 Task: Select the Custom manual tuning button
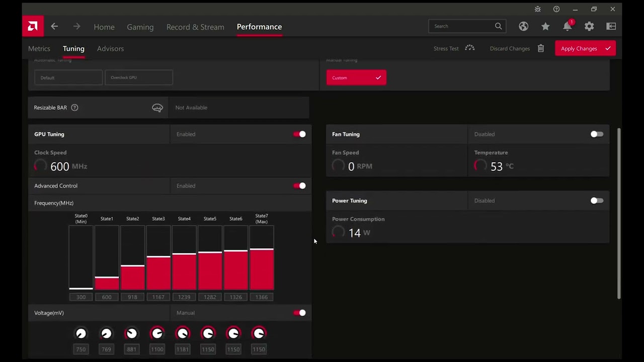click(x=356, y=77)
